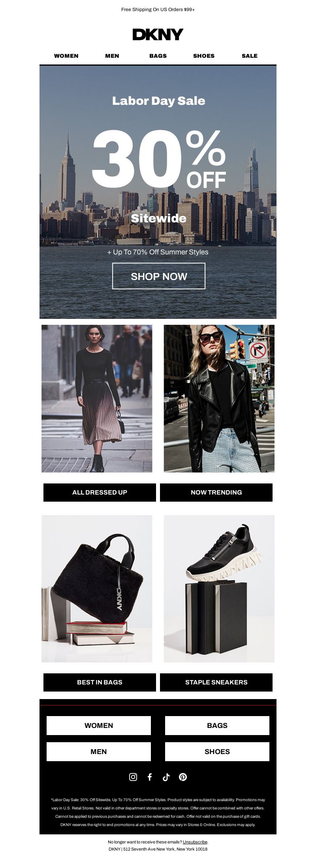Click ALL DRESSED UP button
The width and height of the screenshot is (316, 868).
coord(100,492)
